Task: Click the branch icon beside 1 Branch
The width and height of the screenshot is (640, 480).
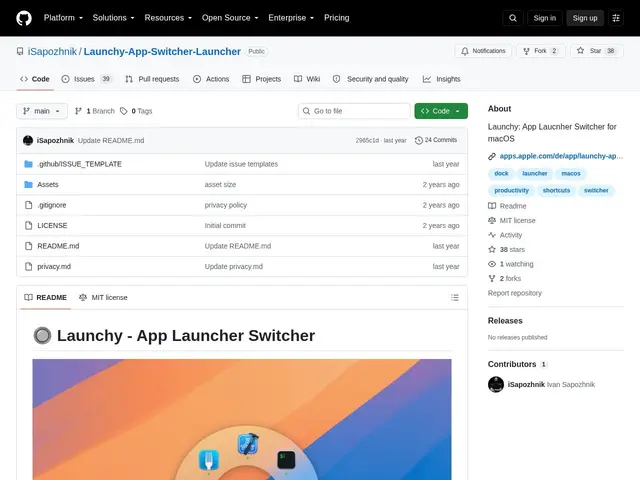Action: (78, 111)
